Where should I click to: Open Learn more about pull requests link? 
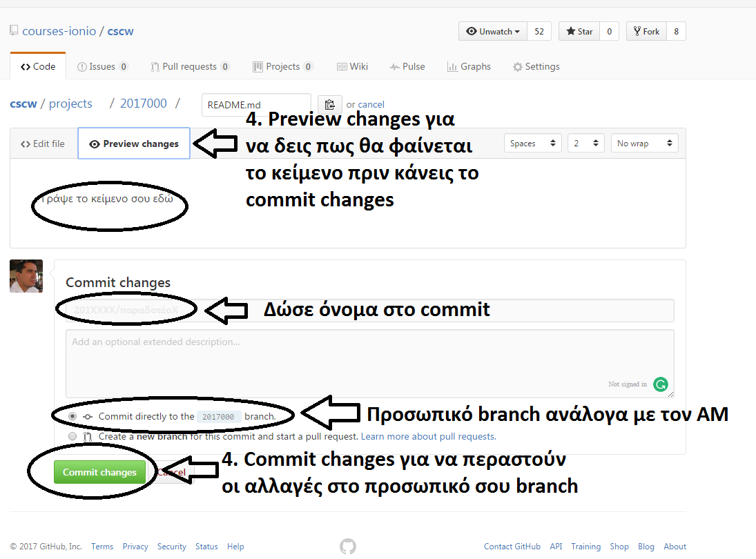tap(428, 436)
